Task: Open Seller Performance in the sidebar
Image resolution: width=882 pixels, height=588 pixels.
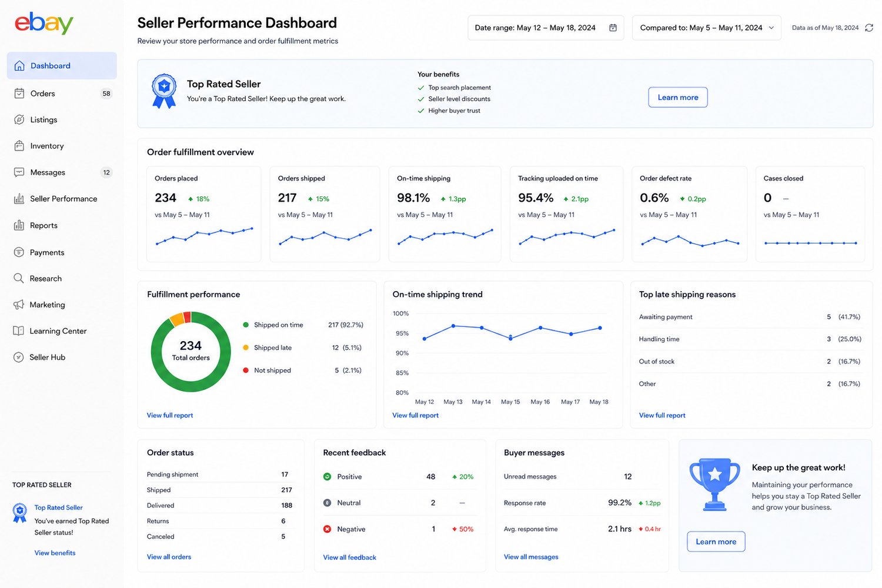Action: (x=62, y=199)
